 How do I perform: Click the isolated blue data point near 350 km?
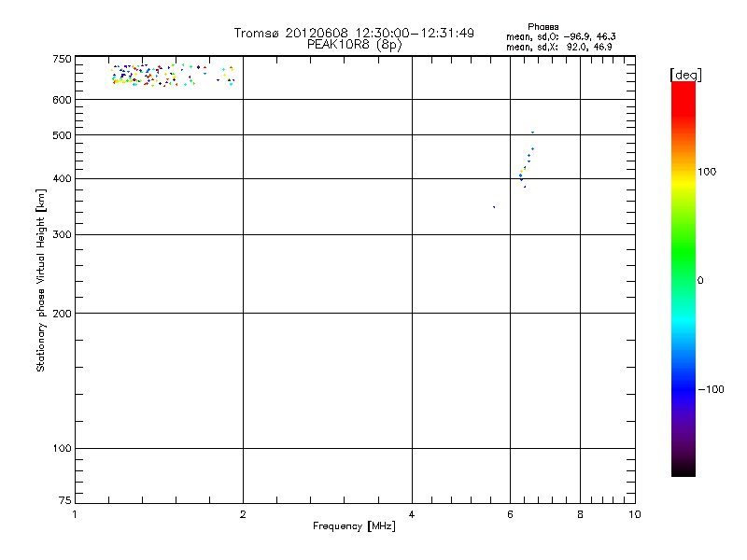coord(494,207)
